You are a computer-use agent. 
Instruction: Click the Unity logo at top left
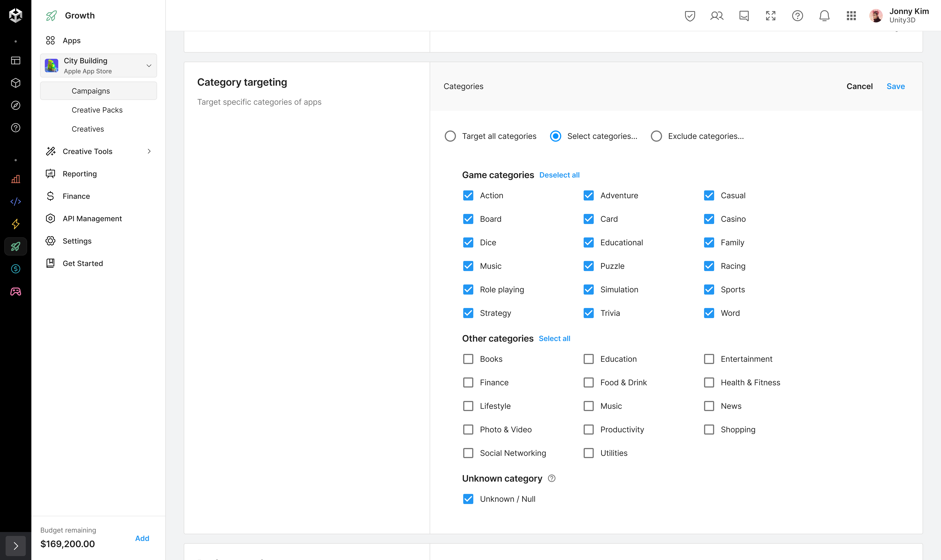click(x=16, y=16)
